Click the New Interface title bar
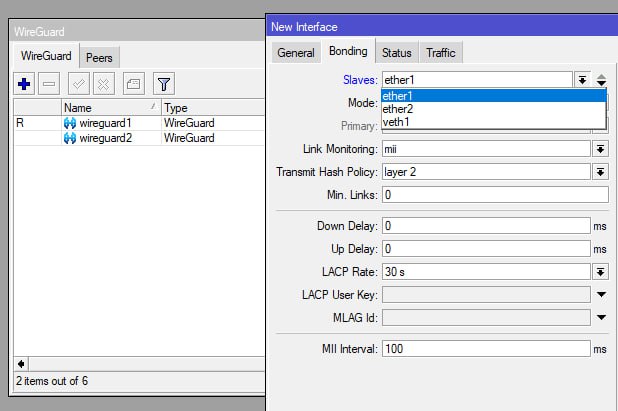The width and height of the screenshot is (618, 411). point(442,27)
